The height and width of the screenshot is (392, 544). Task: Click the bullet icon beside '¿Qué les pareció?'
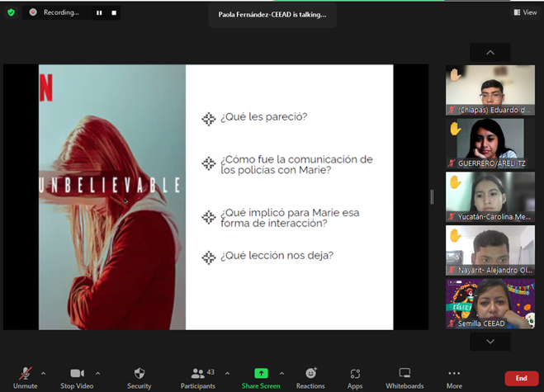[209, 119]
